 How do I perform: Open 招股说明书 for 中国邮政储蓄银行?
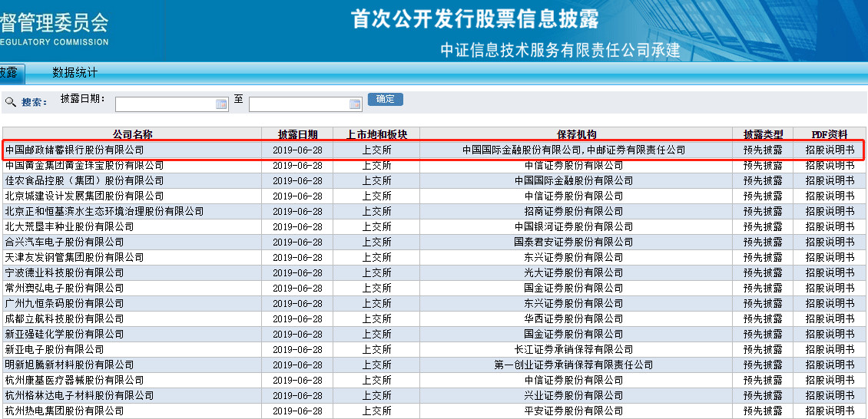tap(830, 150)
